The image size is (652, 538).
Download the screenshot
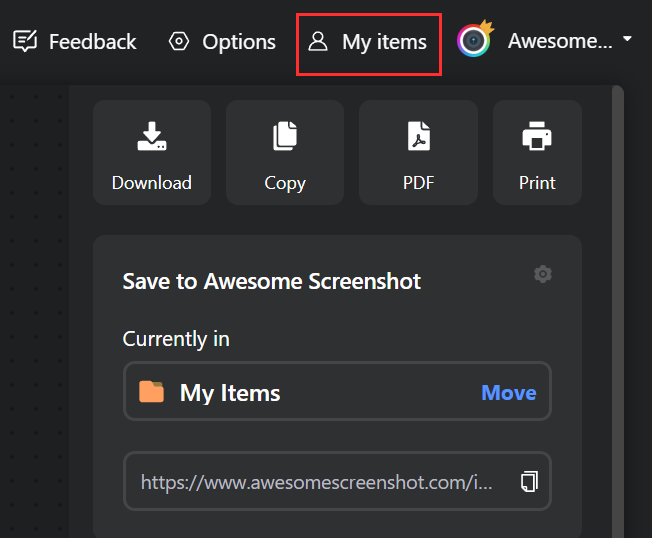point(152,153)
